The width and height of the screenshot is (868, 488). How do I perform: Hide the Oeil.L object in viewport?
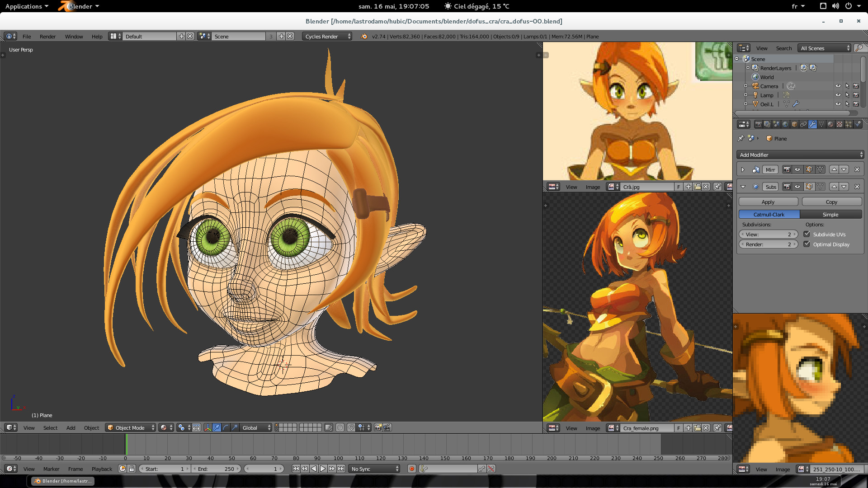pyautogui.click(x=838, y=104)
